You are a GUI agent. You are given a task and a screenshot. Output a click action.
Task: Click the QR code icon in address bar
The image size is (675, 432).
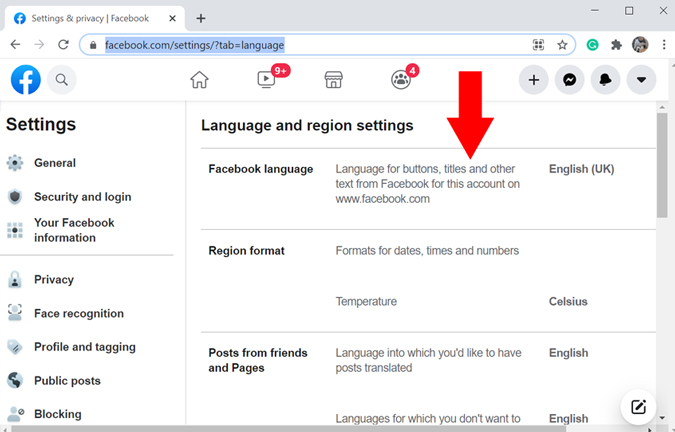(x=538, y=45)
